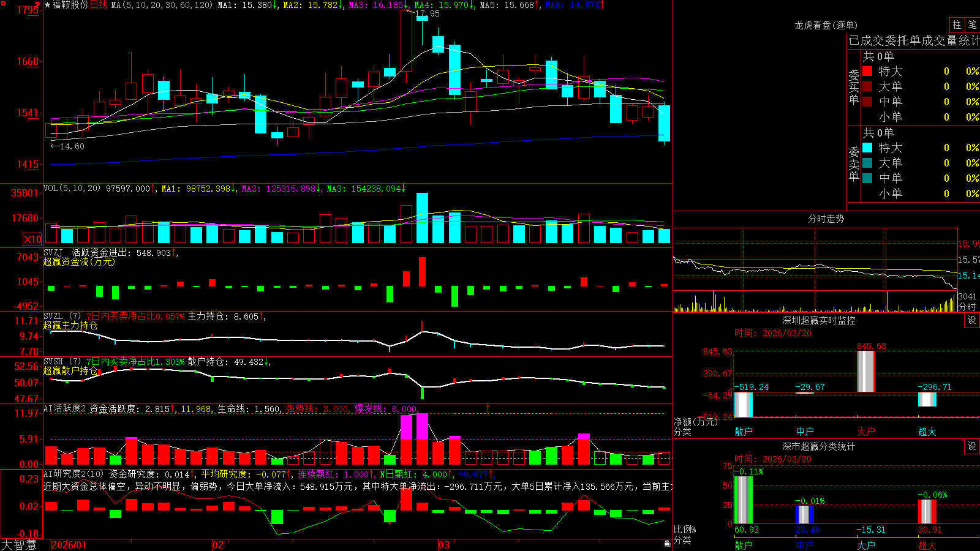Click the red 大户 label in realtime monitor
The image size is (980, 551).
click(865, 432)
